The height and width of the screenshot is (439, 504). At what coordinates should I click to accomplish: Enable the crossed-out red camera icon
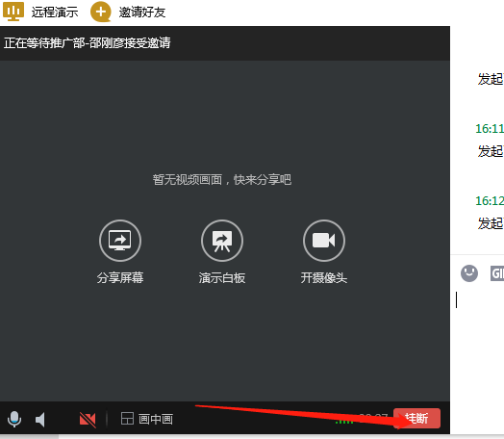(x=88, y=420)
